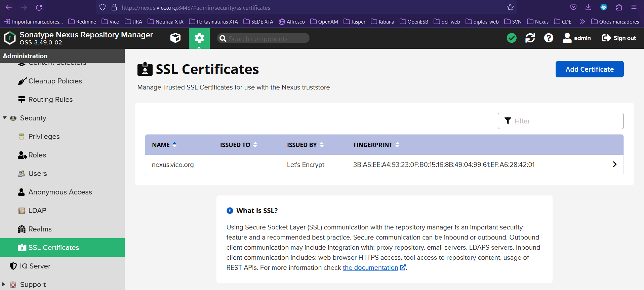Focus the Search components field
644x290 pixels.
point(263,38)
